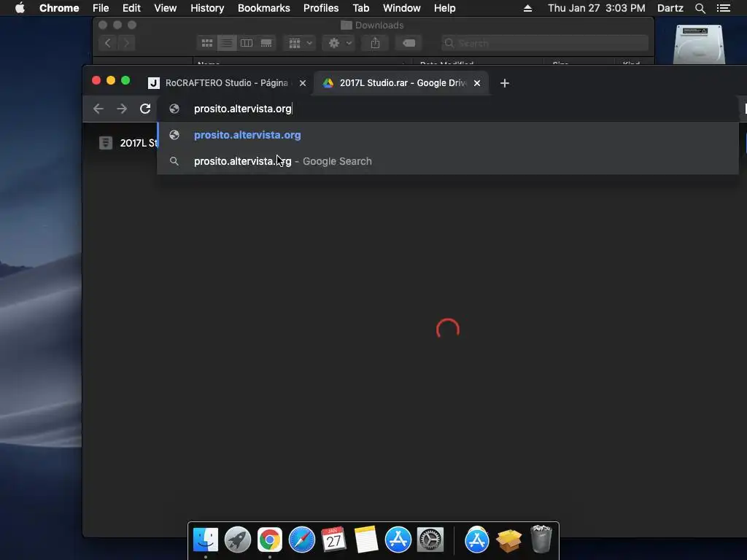Open the Tab menu
747x560 pixels.
pos(360,8)
